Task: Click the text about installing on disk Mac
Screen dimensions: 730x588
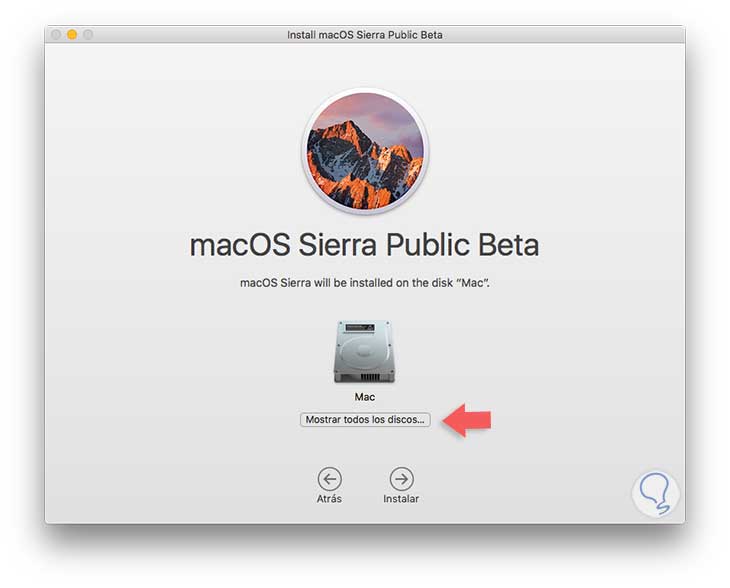Action: 365,283
